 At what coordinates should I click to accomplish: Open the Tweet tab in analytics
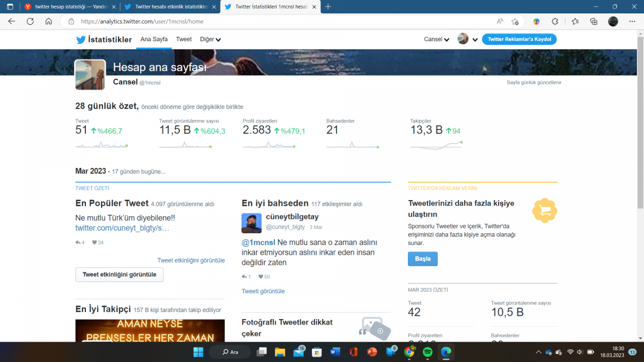click(184, 39)
